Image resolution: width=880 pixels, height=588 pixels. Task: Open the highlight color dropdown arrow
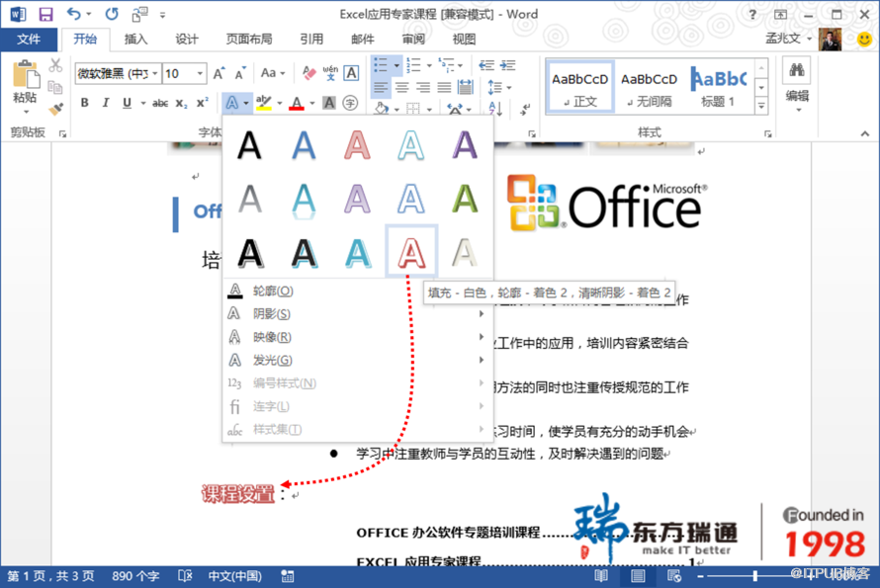click(280, 103)
